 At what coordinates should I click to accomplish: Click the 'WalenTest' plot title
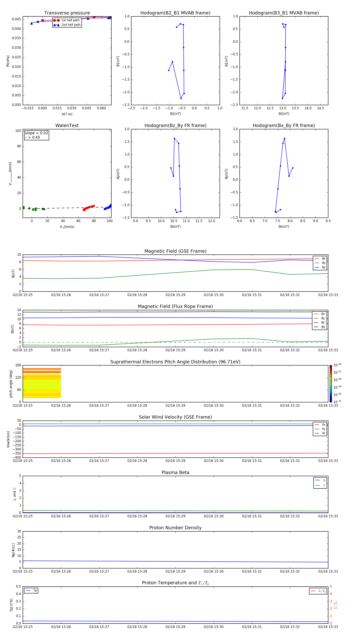tap(67, 125)
